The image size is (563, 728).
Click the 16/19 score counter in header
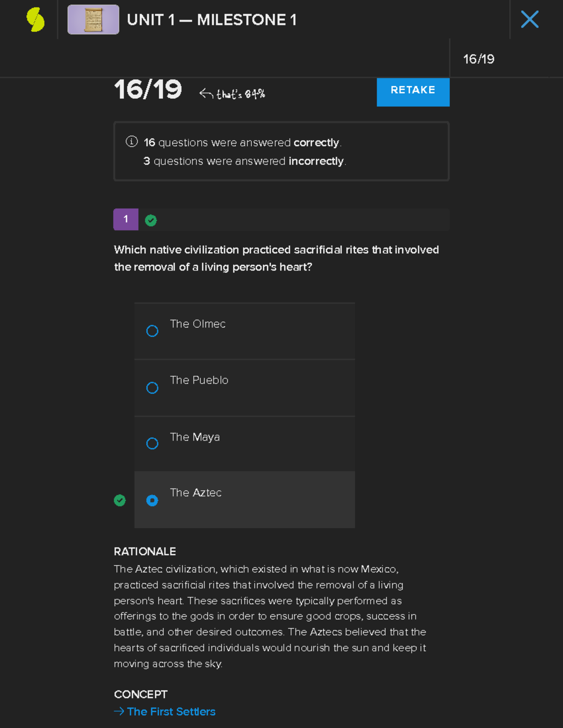click(479, 59)
